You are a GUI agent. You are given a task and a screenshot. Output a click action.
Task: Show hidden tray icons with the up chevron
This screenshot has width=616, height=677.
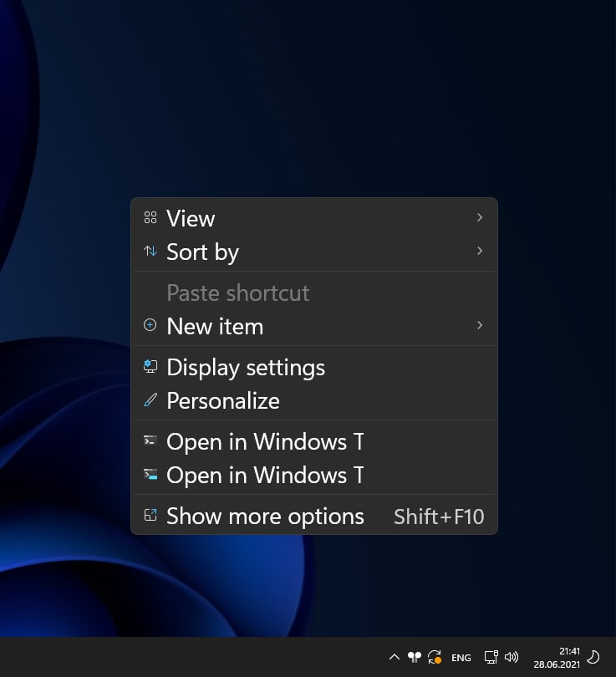(395, 657)
